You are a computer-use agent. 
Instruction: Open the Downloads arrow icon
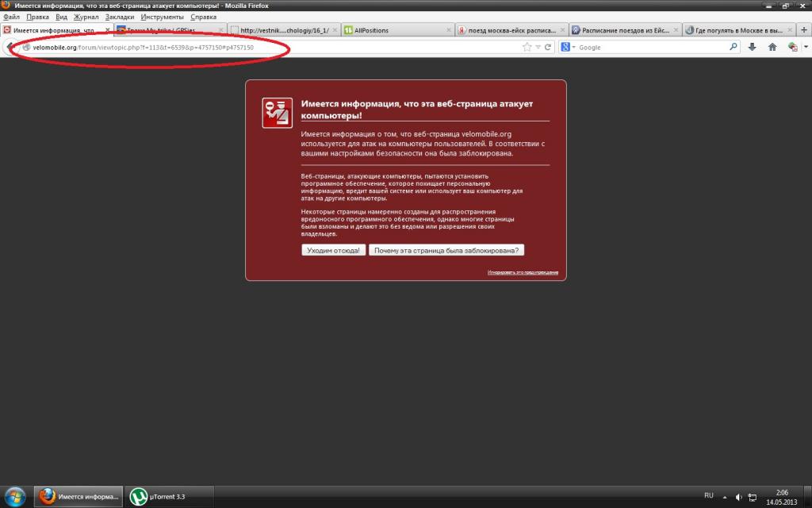point(752,47)
